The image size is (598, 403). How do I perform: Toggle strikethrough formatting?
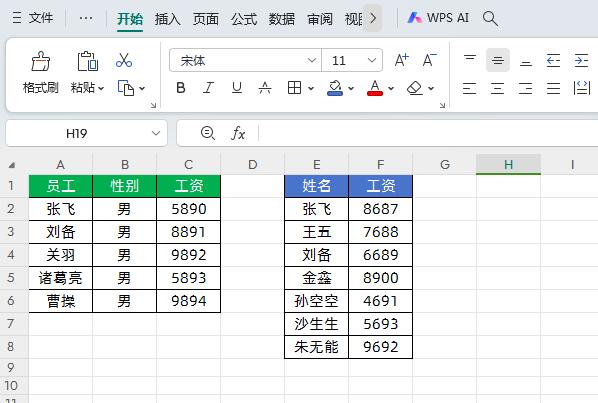click(265, 88)
